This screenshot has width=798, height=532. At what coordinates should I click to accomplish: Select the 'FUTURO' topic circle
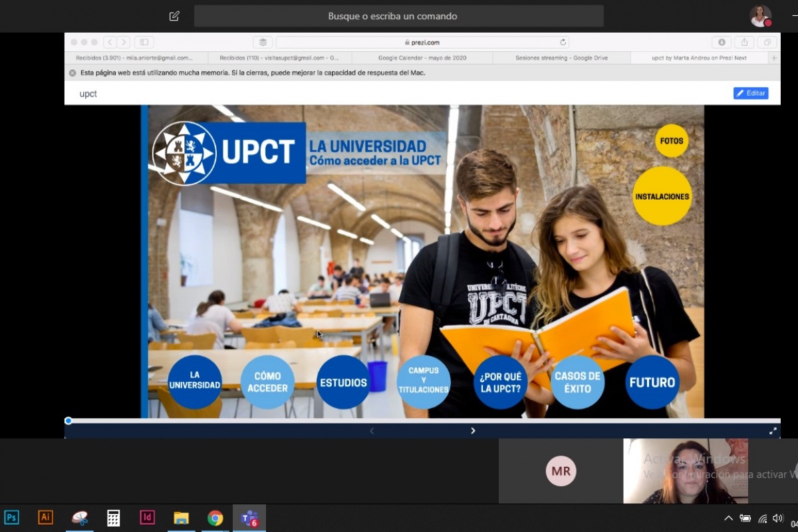(652, 382)
